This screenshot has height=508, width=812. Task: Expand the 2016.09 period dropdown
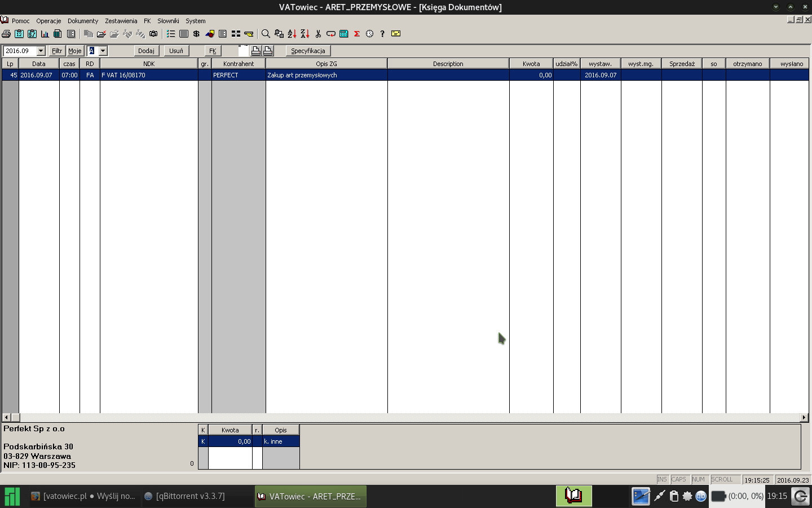click(x=41, y=51)
